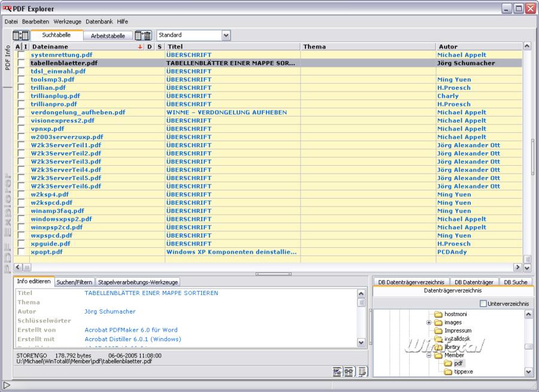The width and height of the screenshot is (539, 392).
Task: Click the binoculars icon in bottom toolbar
Action: pyautogui.click(x=350, y=372)
